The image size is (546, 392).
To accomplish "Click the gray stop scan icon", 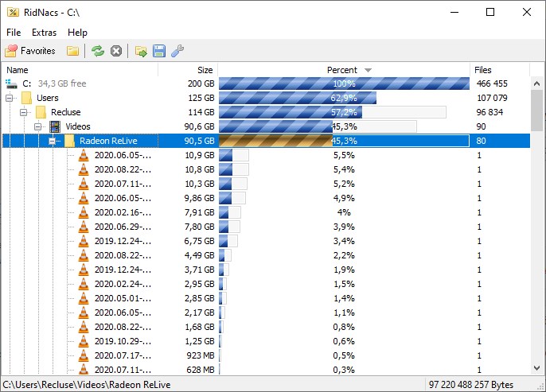I will click(x=116, y=51).
